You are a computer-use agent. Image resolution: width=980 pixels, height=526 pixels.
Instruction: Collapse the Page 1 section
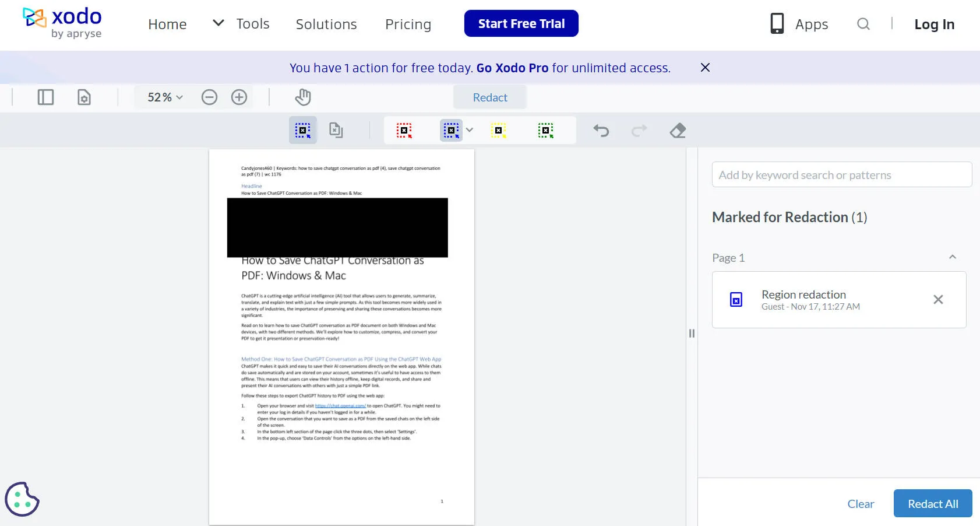point(951,257)
